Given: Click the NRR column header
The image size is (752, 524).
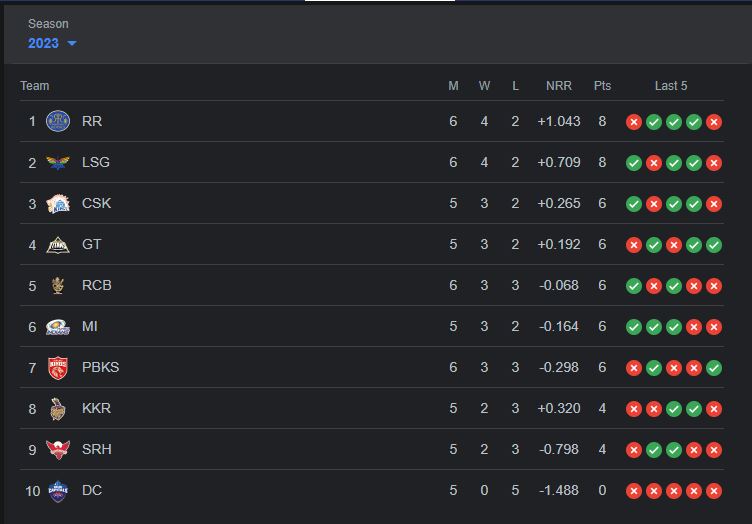Looking at the screenshot, I should click(x=558, y=86).
